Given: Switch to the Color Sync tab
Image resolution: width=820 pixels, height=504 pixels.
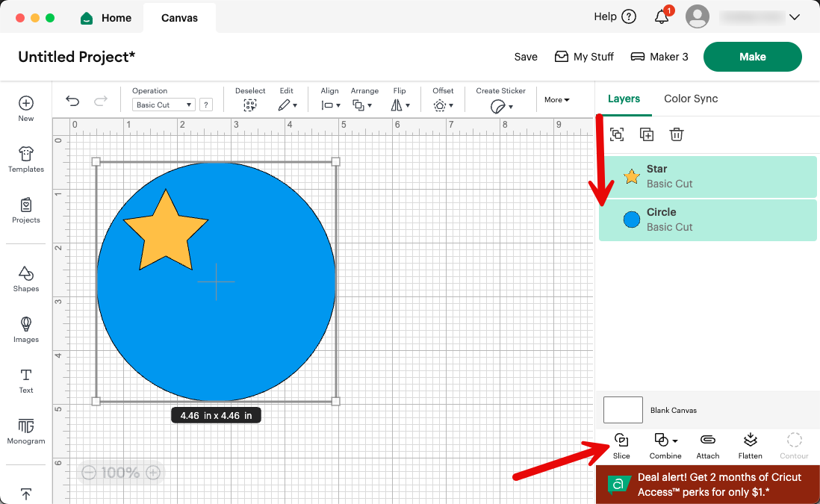Looking at the screenshot, I should (690, 98).
